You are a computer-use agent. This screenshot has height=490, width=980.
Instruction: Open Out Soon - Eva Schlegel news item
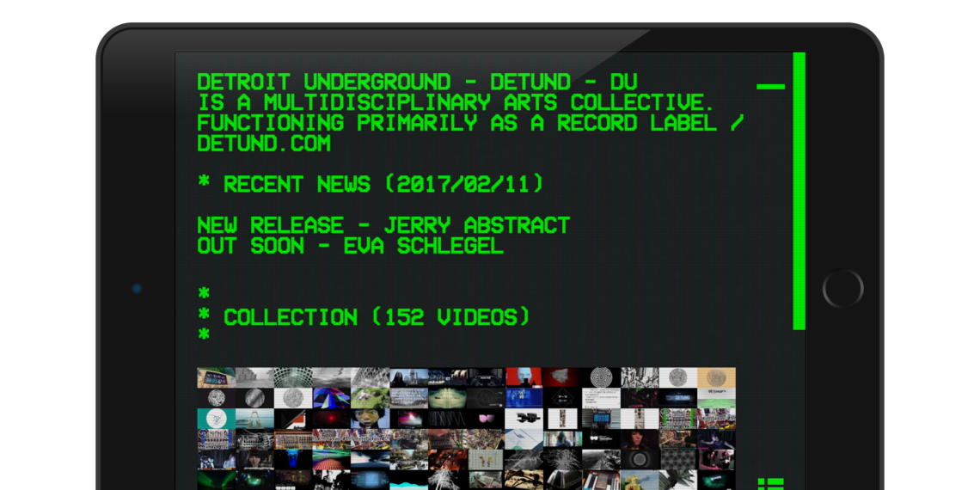pyautogui.click(x=351, y=246)
